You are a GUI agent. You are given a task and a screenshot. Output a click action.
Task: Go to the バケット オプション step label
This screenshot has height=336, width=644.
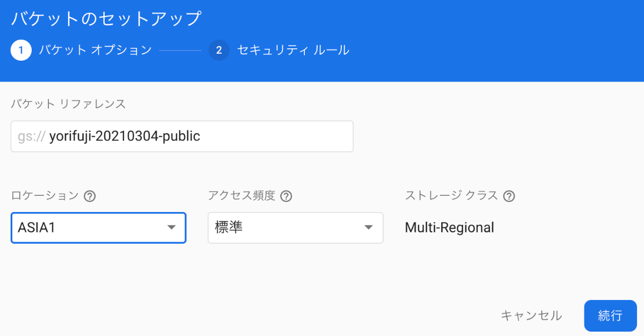point(96,50)
